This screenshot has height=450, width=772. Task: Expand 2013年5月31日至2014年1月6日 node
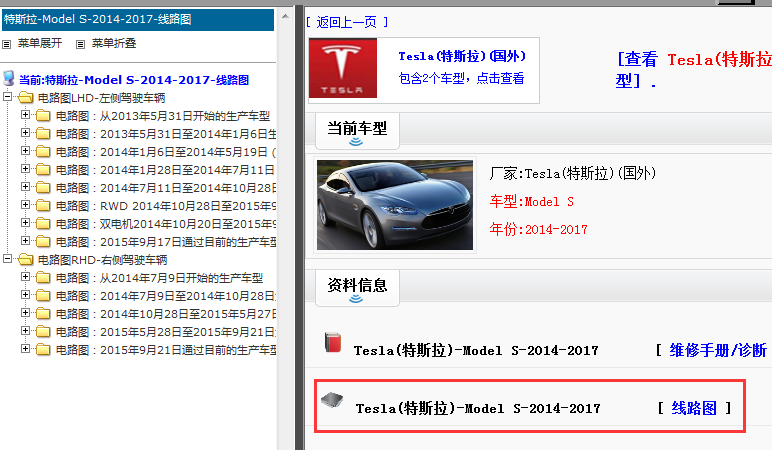pyautogui.click(x=25, y=132)
